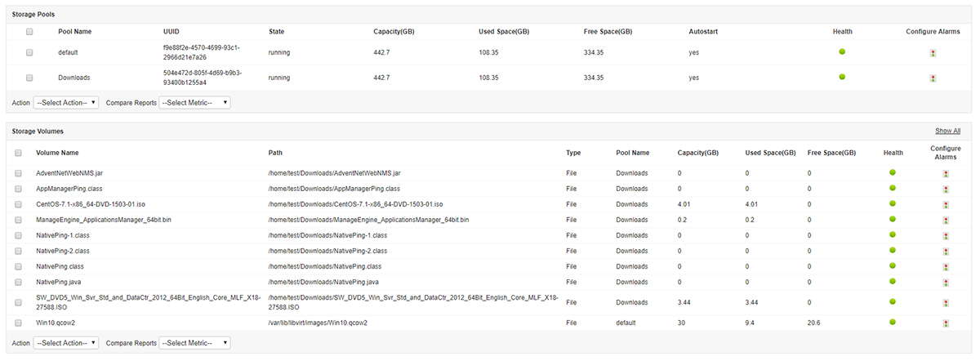Open Storage Volumes Select Action dropdown

pos(66,343)
